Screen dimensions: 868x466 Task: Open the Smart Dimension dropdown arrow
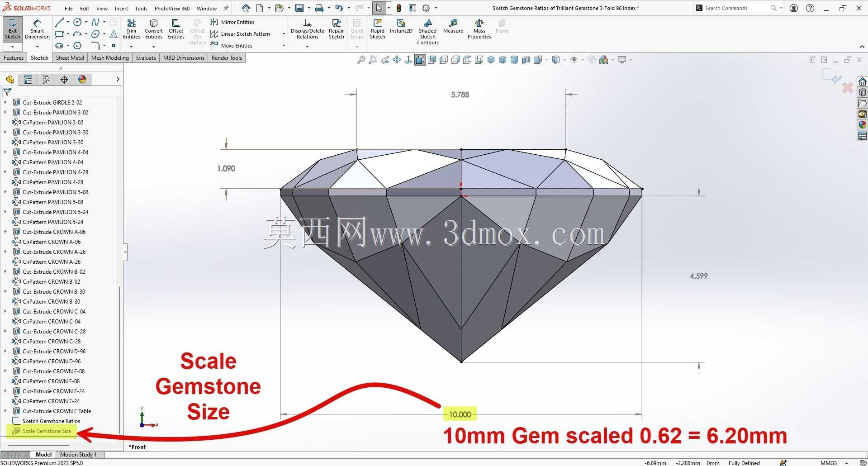click(x=37, y=47)
